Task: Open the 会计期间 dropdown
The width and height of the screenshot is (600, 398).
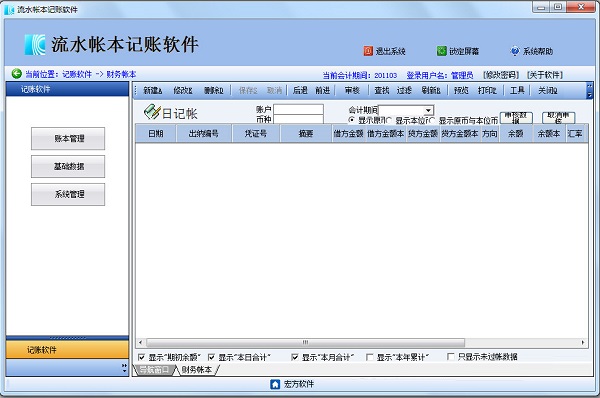Action: point(429,110)
